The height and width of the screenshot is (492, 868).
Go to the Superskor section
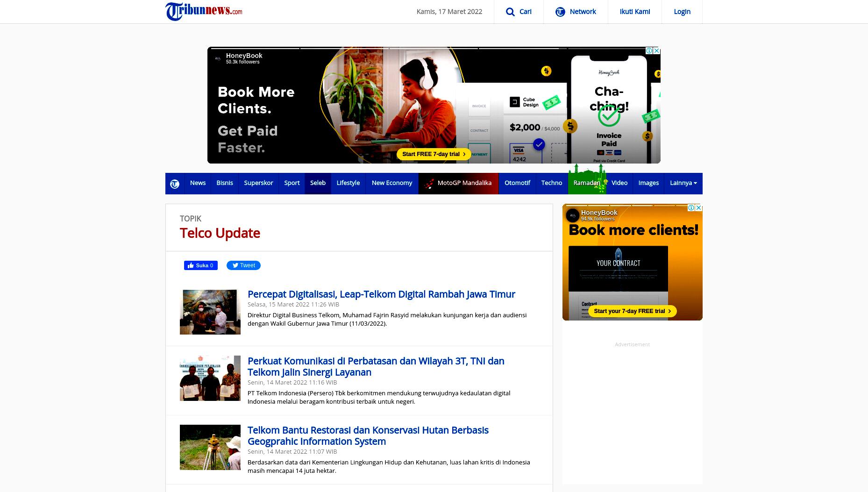point(258,183)
